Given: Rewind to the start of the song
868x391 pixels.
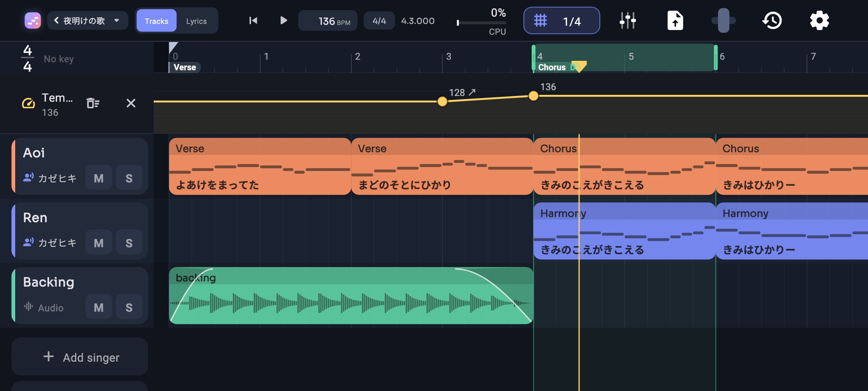Looking at the screenshot, I should (253, 21).
